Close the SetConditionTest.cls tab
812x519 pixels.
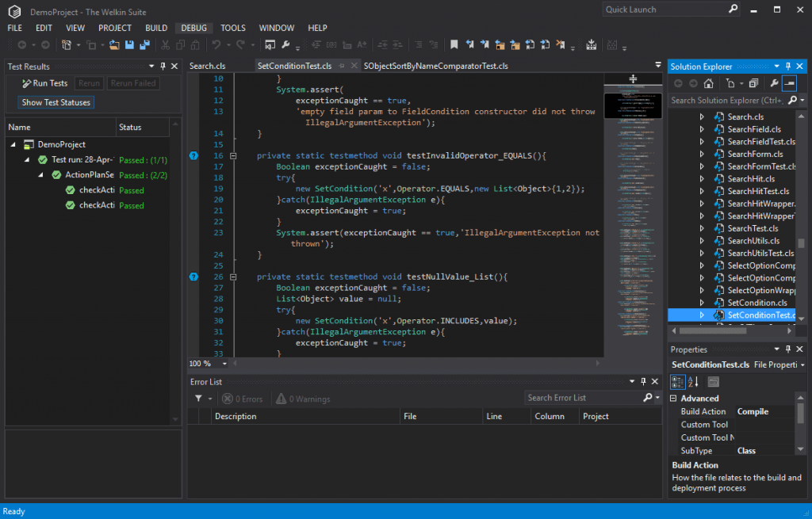[x=354, y=66]
